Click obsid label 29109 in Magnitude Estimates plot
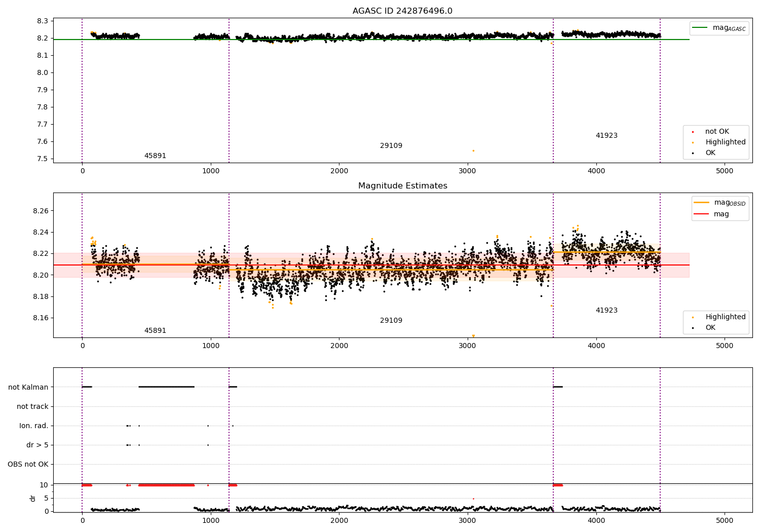This screenshot has width=760, height=532. [x=391, y=321]
